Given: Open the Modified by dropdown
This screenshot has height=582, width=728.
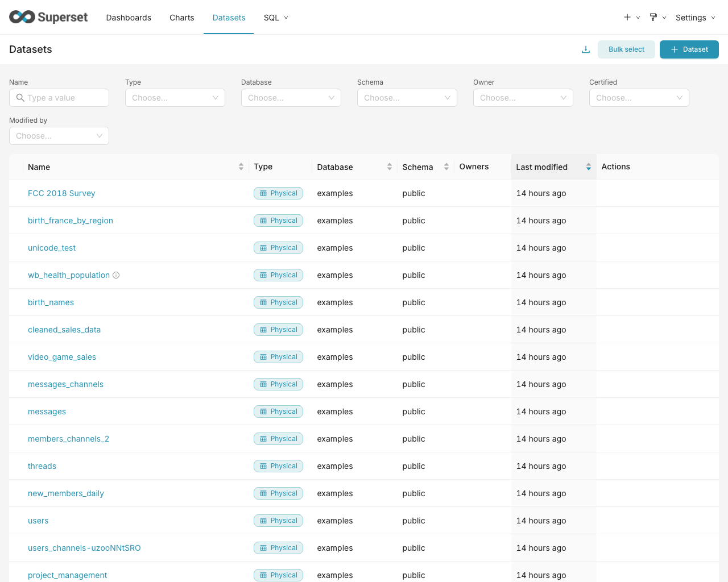Looking at the screenshot, I should (59, 136).
